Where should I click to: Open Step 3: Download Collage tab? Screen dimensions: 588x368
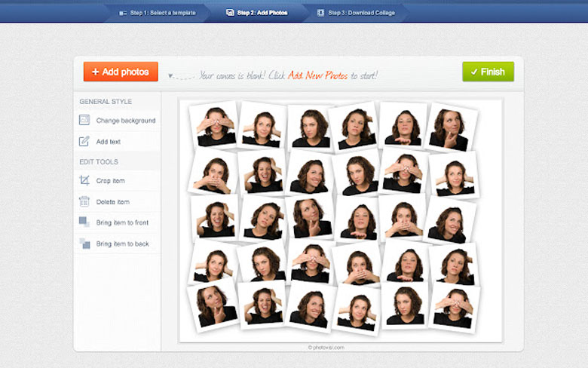click(x=360, y=13)
